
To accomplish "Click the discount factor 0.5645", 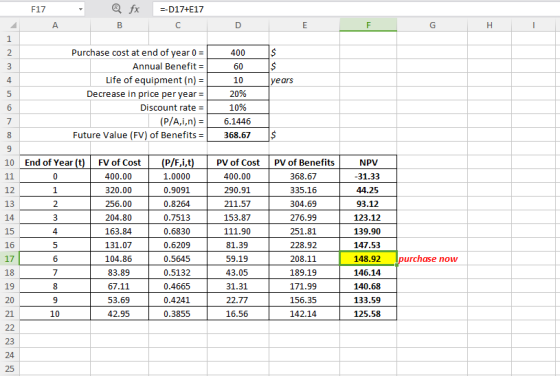I will tap(178, 259).
